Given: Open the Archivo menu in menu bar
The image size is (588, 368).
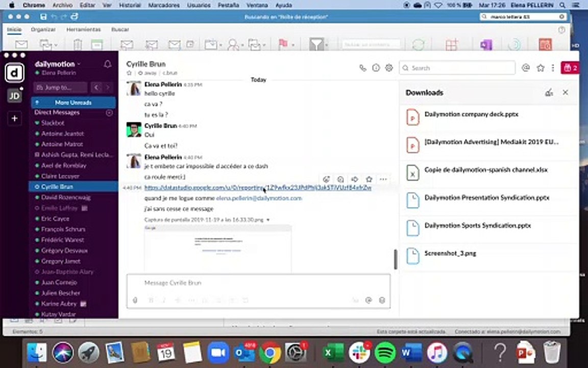Looking at the screenshot, I should pyautogui.click(x=62, y=5).
